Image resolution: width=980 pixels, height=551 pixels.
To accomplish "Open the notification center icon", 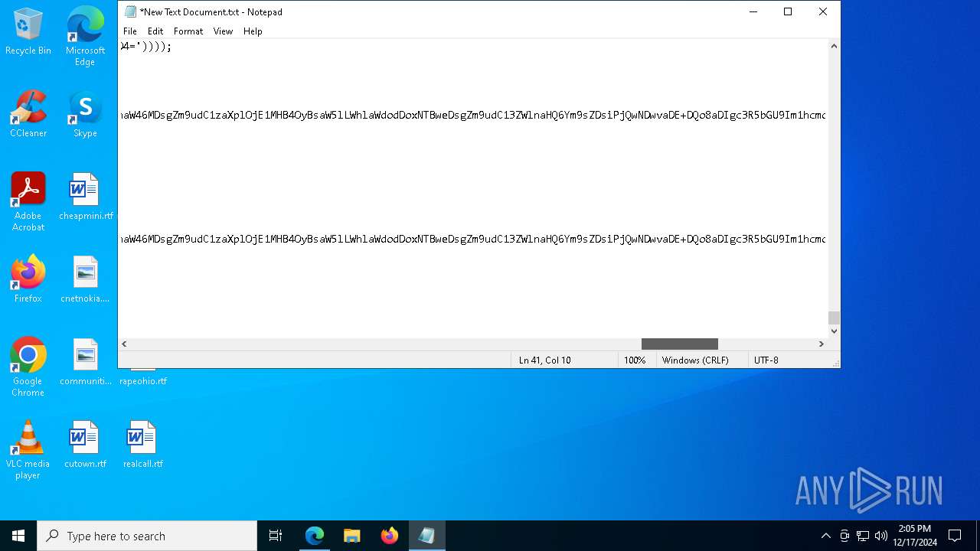I will tap(955, 536).
